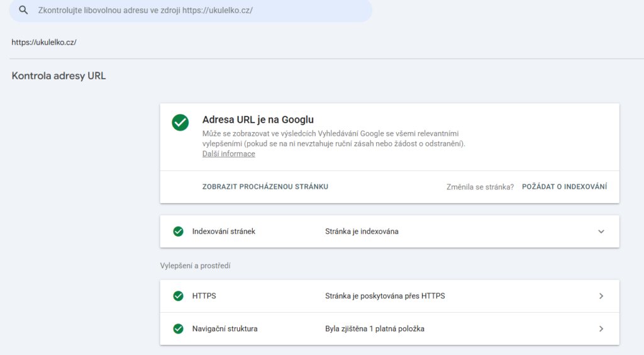Focus the URL inspection search field

tap(191, 10)
